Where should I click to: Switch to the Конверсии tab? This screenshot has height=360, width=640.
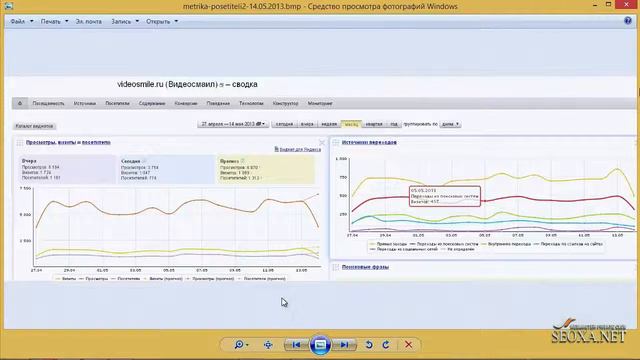click(186, 104)
